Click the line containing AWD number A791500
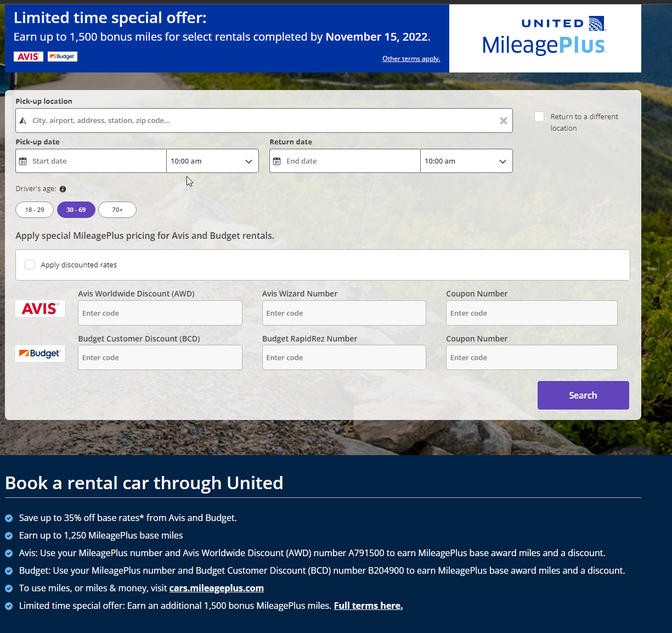This screenshot has width=672, height=633. (312, 553)
